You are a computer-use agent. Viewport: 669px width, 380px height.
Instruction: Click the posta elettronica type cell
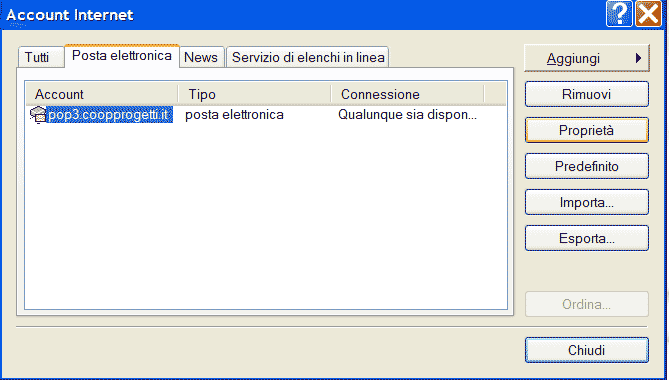point(234,115)
